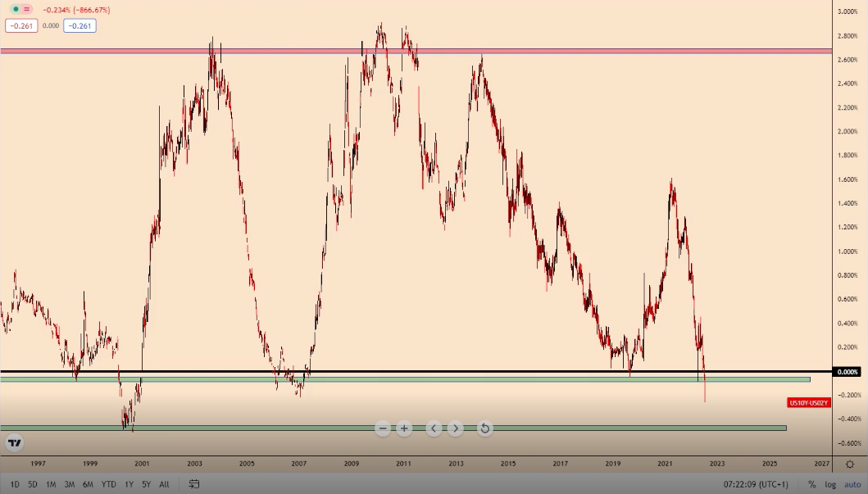Toggle auto scale mode
This screenshot has width=868, height=494.
tap(852, 484)
